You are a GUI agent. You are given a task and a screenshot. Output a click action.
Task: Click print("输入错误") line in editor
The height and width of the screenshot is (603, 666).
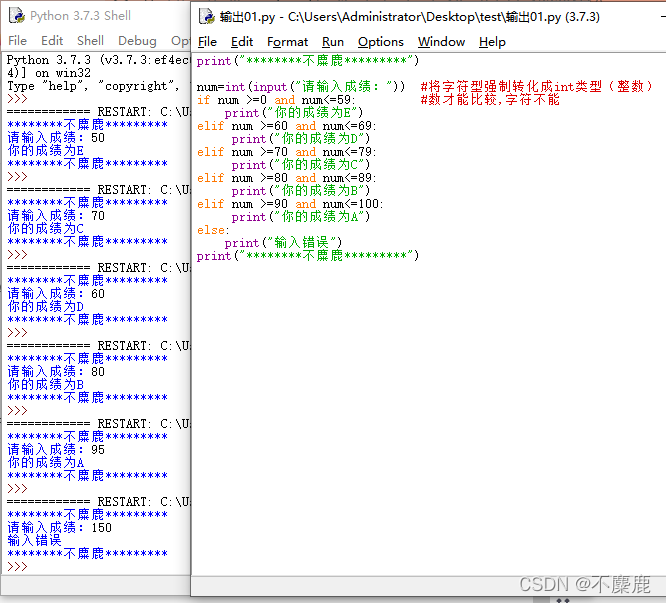coord(283,243)
